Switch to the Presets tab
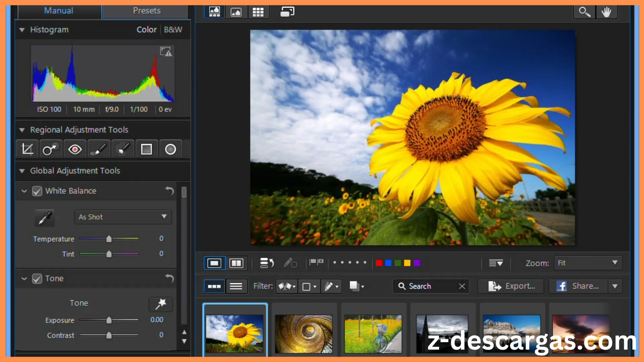This screenshot has height=362, width=644. (x=147, y=11)
